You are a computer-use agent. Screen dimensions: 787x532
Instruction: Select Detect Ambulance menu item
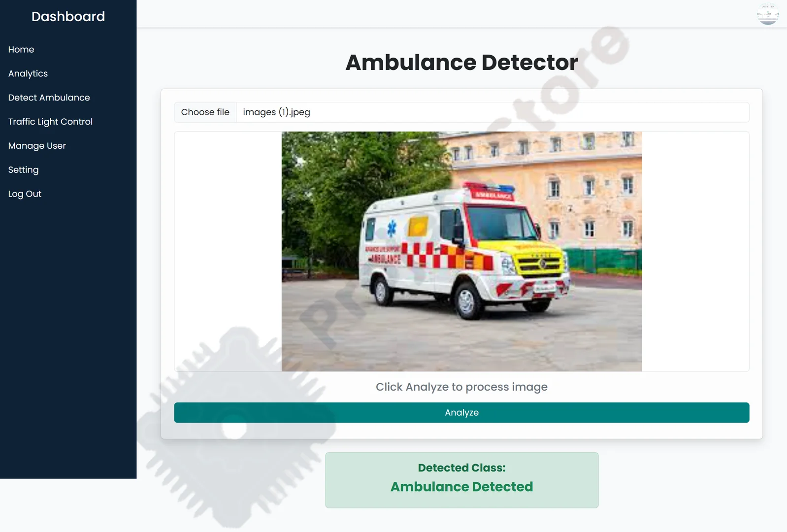49,98
